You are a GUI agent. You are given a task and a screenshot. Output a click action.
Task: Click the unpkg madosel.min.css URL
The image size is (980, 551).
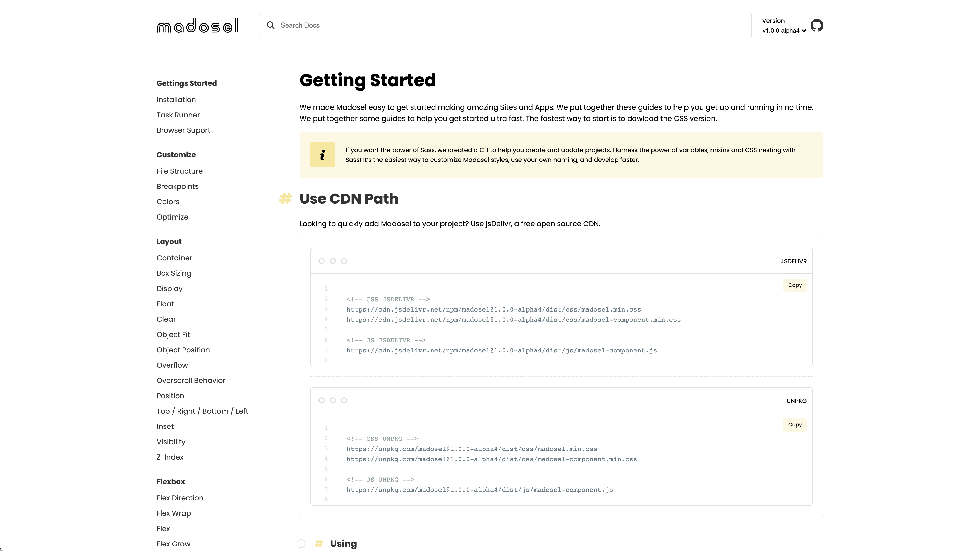(472, 449)
